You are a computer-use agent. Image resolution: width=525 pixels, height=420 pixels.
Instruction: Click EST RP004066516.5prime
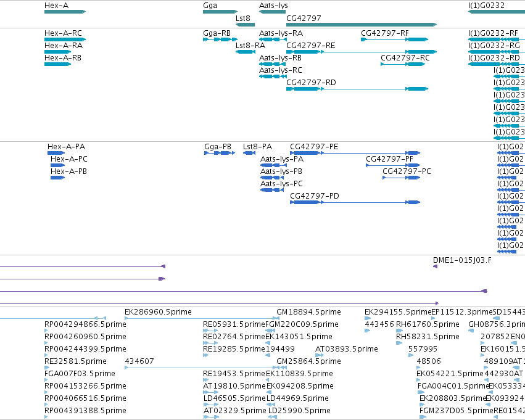(x=46, y=405)
